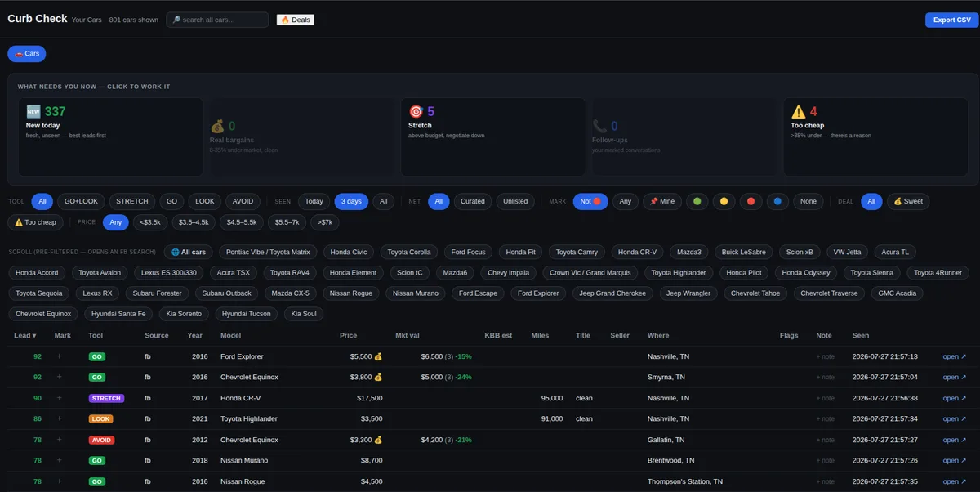Set Tool filter to AVOID
Viewport: 980px width, 492px height.
[243, 201]
